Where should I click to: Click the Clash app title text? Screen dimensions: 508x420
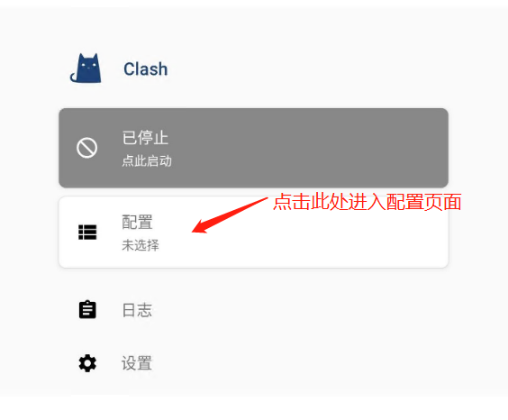tap(146, 69)
